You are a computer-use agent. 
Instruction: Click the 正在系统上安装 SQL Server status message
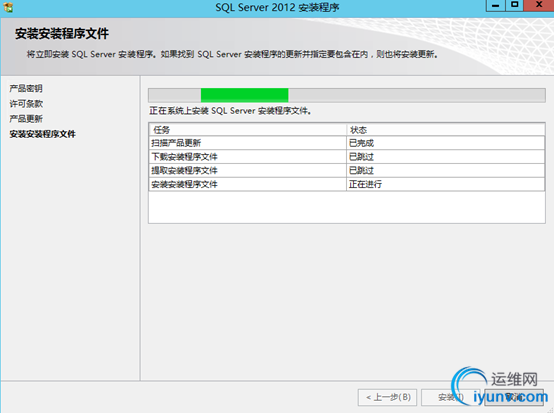pos(230,111)
